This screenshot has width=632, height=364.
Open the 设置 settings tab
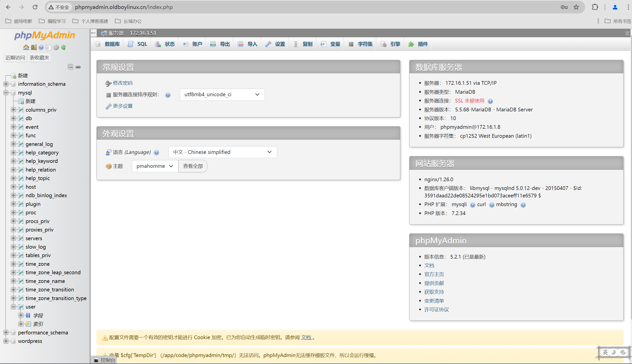pos(275,44)
